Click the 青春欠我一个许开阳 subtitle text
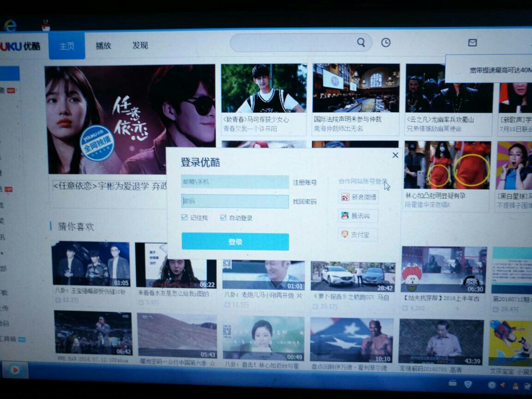The height and width of the screenshot is (399, 532). [x=250, y=129]
